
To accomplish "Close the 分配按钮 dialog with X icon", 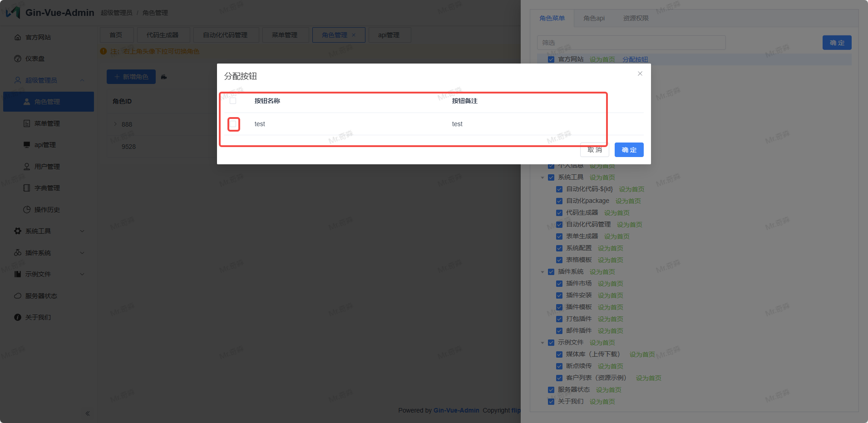I will [x=640, y=74].
